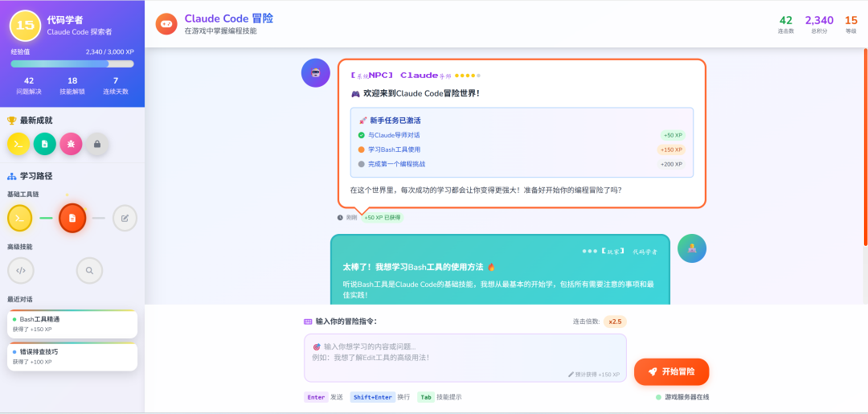Select the glowing orange file node in learning path
The image size is (868, 414).
click(x=72, y=218)
